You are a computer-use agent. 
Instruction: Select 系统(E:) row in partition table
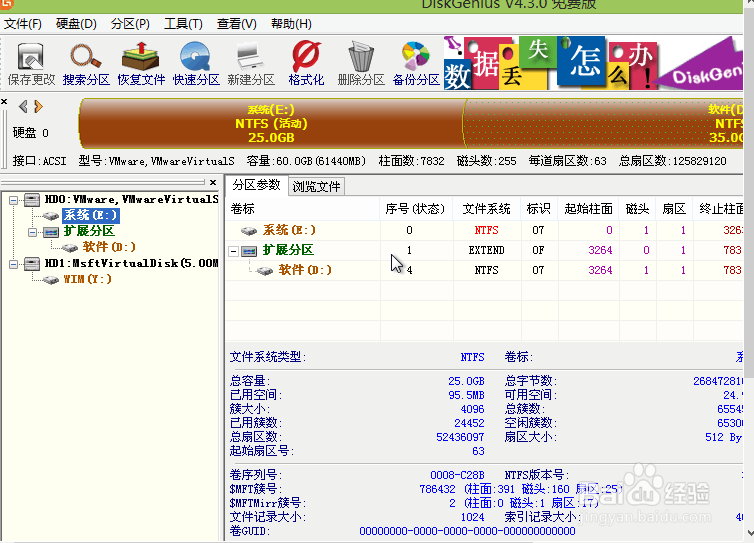click(x=484, y=230)
